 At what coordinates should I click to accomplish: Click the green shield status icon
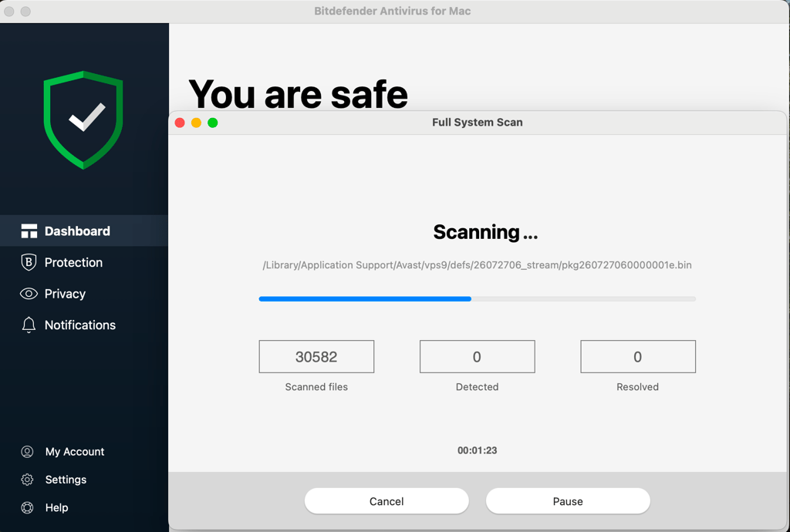pyautogui.click(x=83, y=120)
